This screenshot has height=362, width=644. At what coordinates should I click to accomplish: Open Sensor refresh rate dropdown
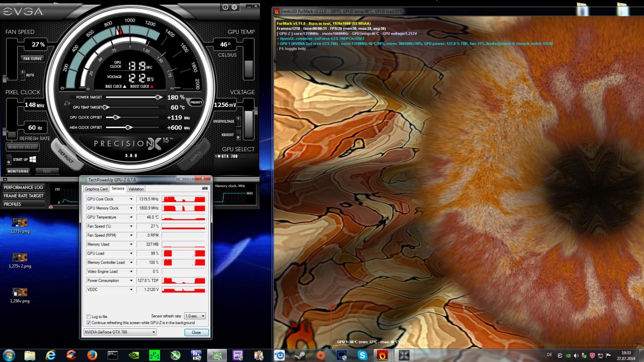point(195,316)
